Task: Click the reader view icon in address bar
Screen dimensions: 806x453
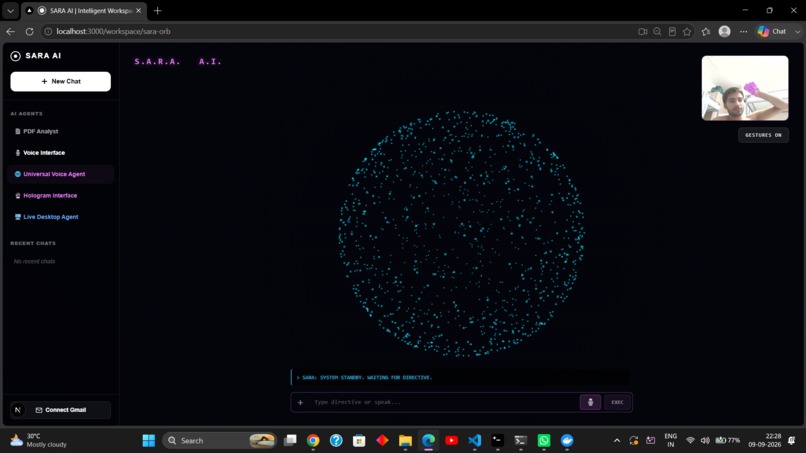Action: [x=672, y=31]
